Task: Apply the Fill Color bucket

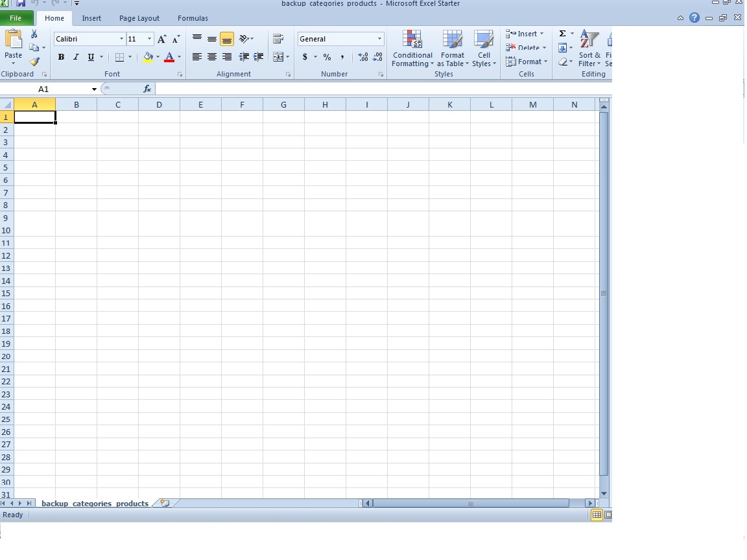Action: click(148, 57)
